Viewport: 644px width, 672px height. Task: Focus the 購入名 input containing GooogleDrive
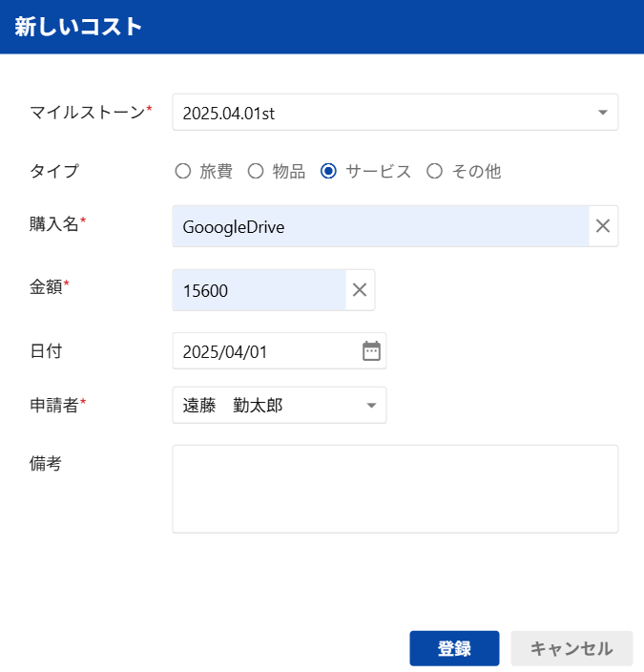[381, 226]
